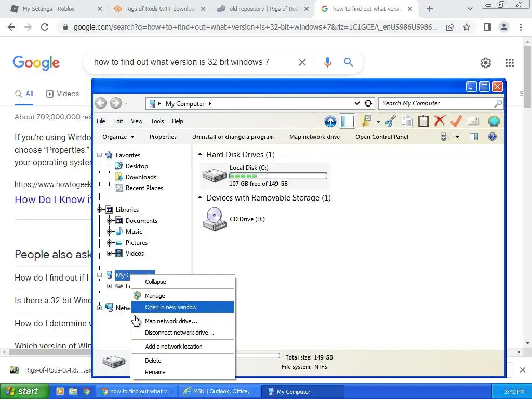Choose Open in new window
The height and width of the screenshot is (399, 532).
coord(182,307)
